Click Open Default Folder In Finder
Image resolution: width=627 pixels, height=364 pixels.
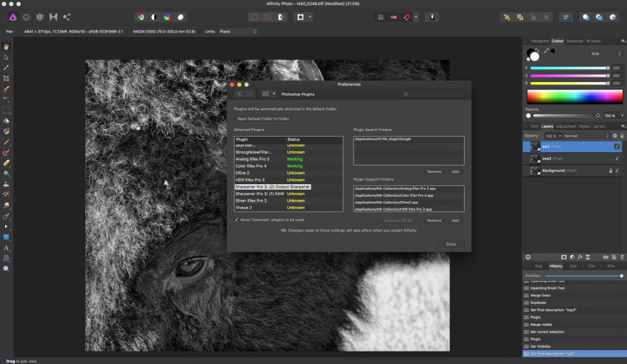point(263,118)
